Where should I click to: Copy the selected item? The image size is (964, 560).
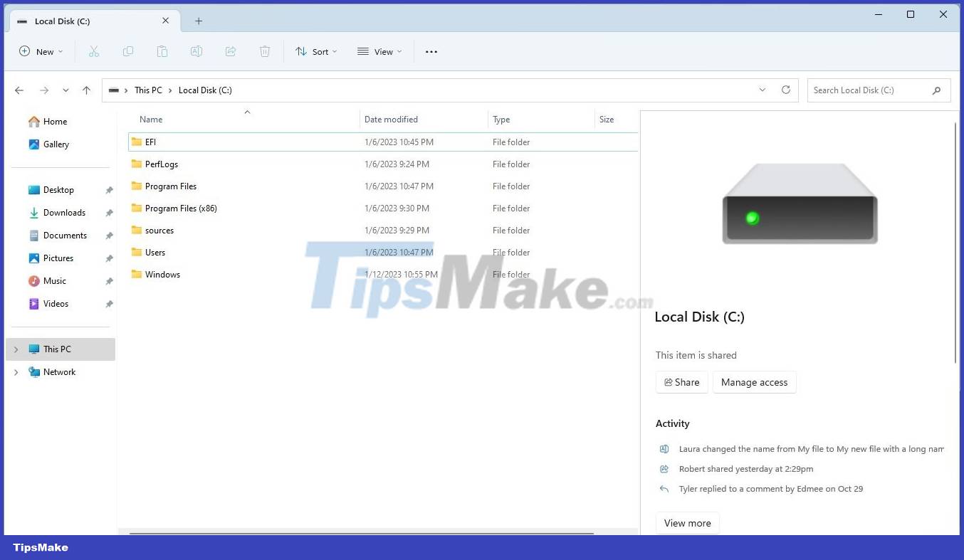coord(127,51)
